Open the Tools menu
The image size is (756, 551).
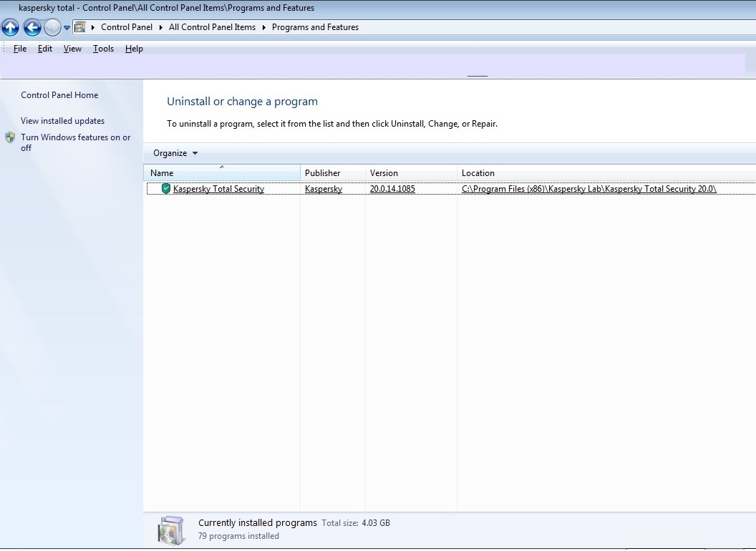[x=103, y=48]
